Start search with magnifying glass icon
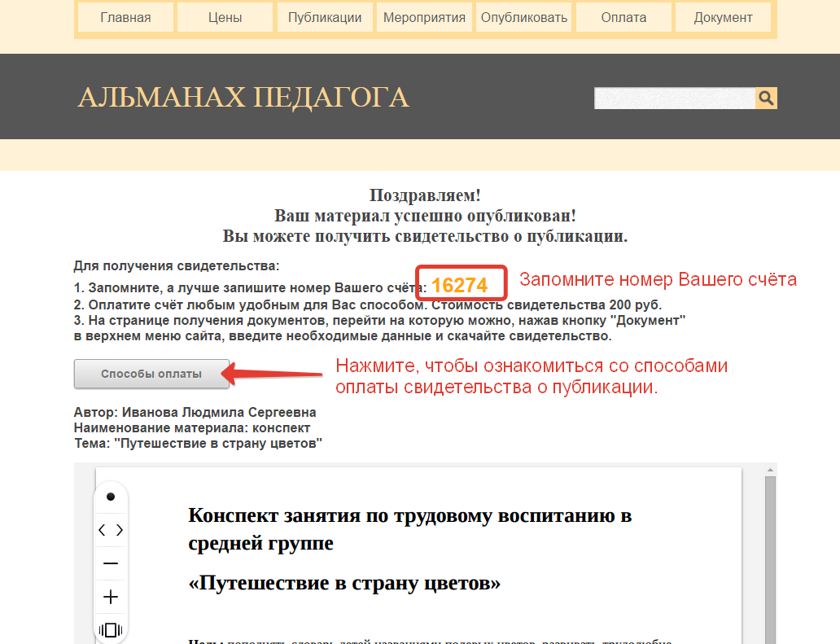 pos(766,98)
